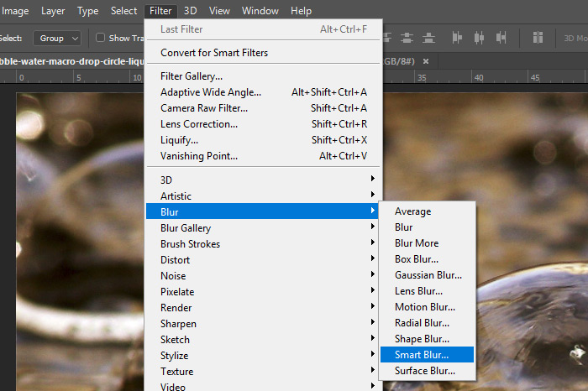Open the Box Blur dialog
This screenshot has height=391, width=588.
tap(427, 259)
